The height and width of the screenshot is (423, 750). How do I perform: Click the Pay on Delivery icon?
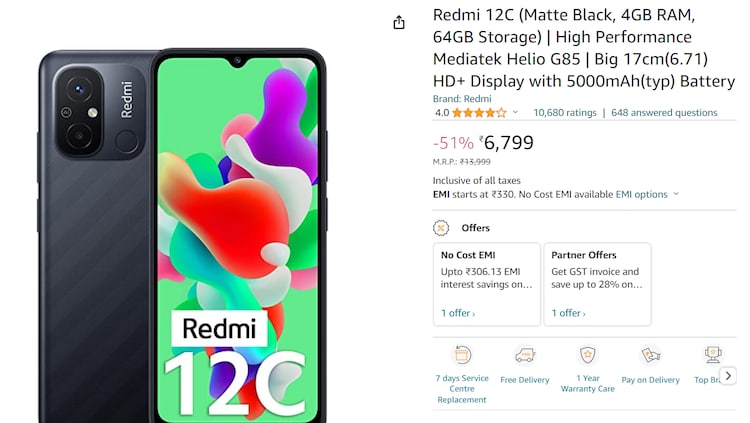(651, 355)
